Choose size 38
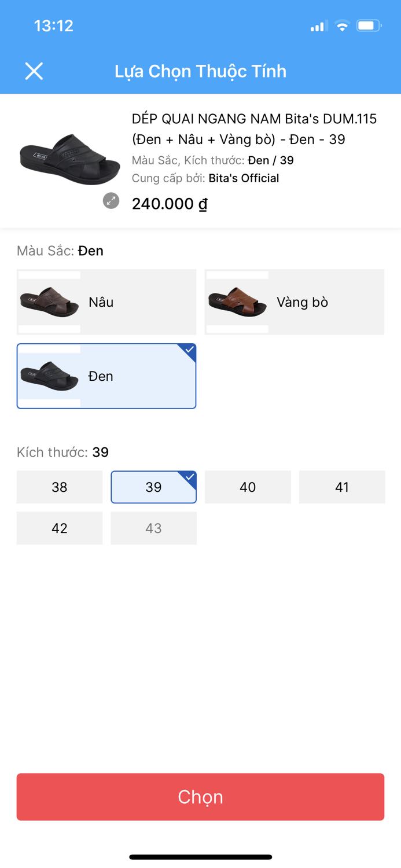This screenshot has width=401, height=868. [60, 487]
